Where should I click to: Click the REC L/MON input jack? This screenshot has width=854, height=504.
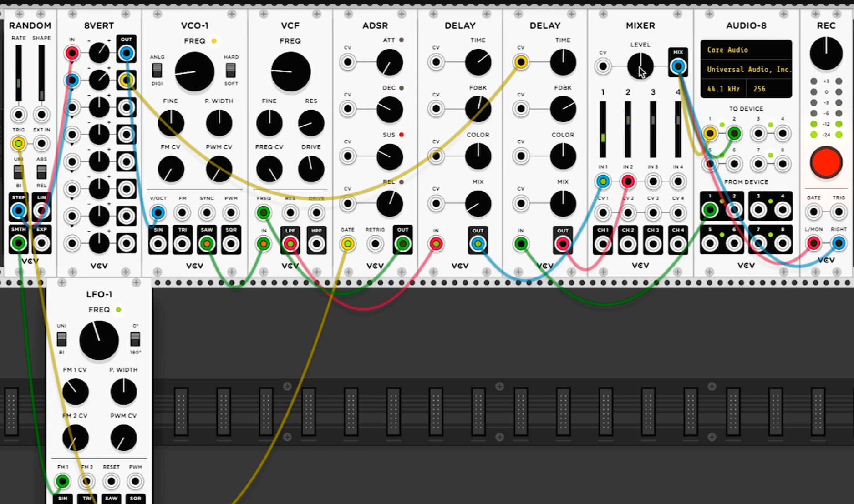813,243
